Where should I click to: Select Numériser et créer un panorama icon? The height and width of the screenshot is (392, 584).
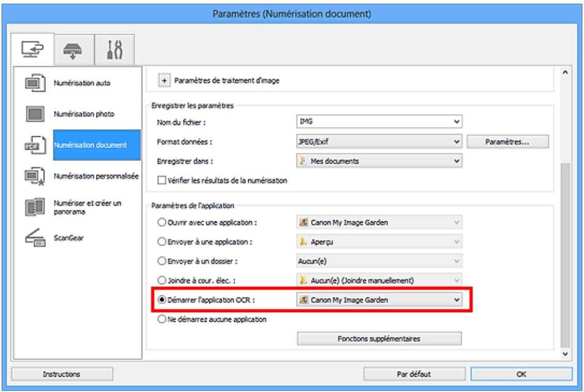point(35,207)
